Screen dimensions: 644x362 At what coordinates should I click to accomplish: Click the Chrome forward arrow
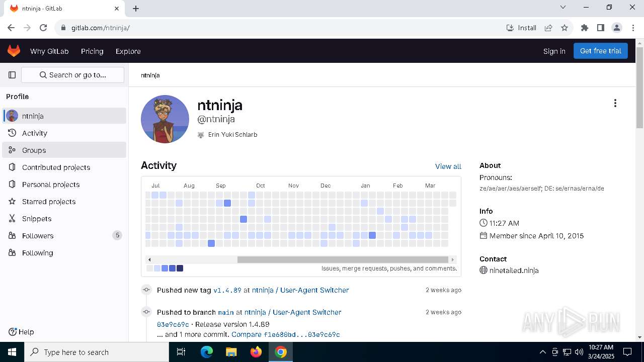tap(27, 28)
